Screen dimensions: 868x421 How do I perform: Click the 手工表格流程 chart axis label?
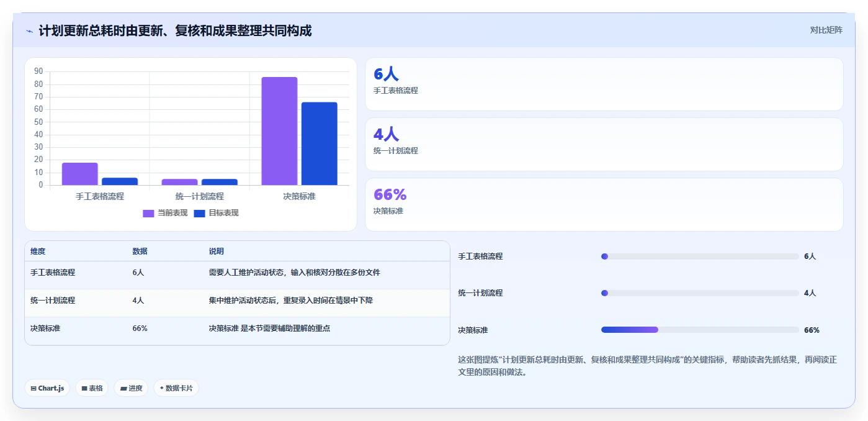point(100,196)
